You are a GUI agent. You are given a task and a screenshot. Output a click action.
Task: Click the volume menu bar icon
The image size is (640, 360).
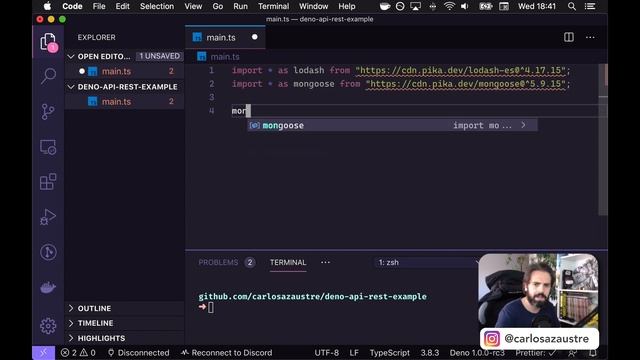pyautogui.click(x=465, y=7)
